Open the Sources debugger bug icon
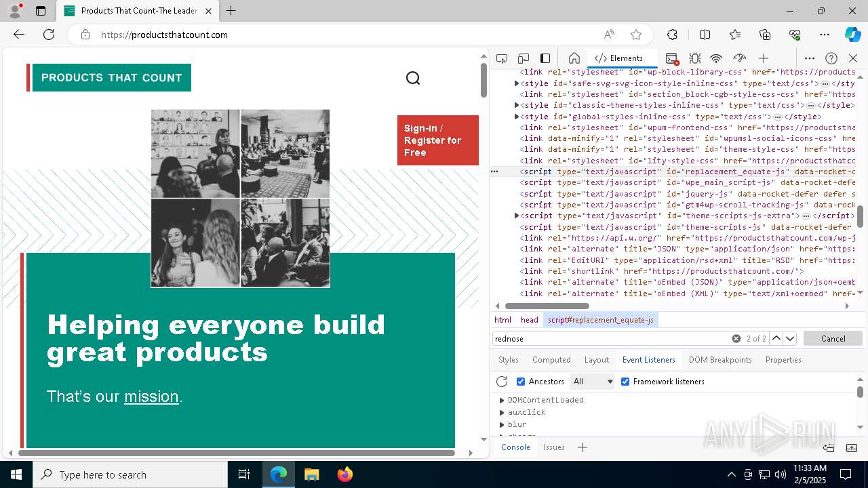Screen dimensions: 868x488 pos(695,58)
